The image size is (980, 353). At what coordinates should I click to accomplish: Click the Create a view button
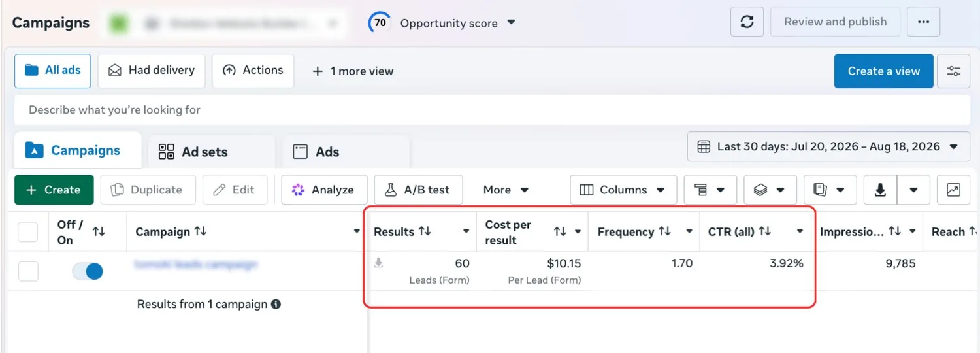point(883,71)
